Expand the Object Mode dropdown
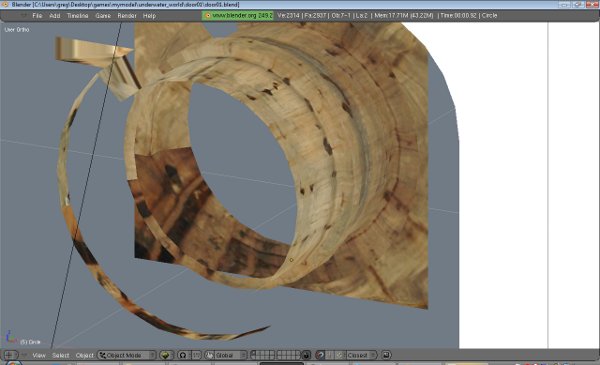The image size is (600, 365). (127, 355)
